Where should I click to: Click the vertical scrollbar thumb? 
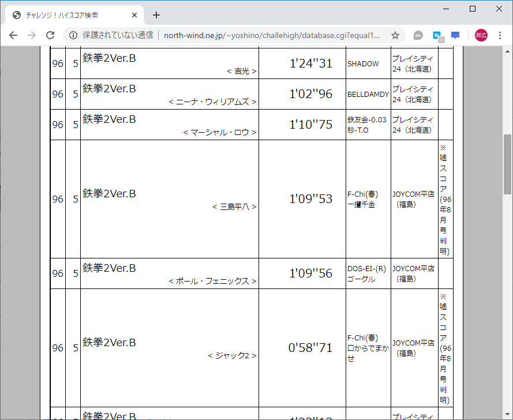(x=507, y=164)
